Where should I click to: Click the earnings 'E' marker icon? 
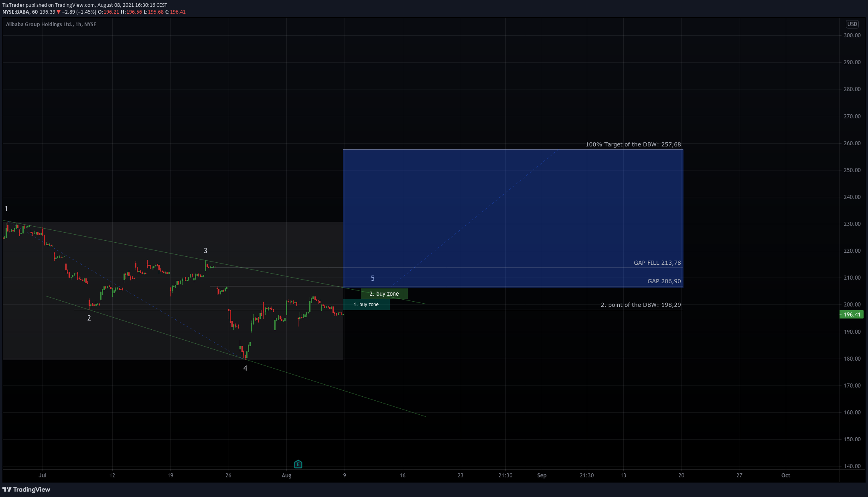pyautogui.click(x=298, y=464)
